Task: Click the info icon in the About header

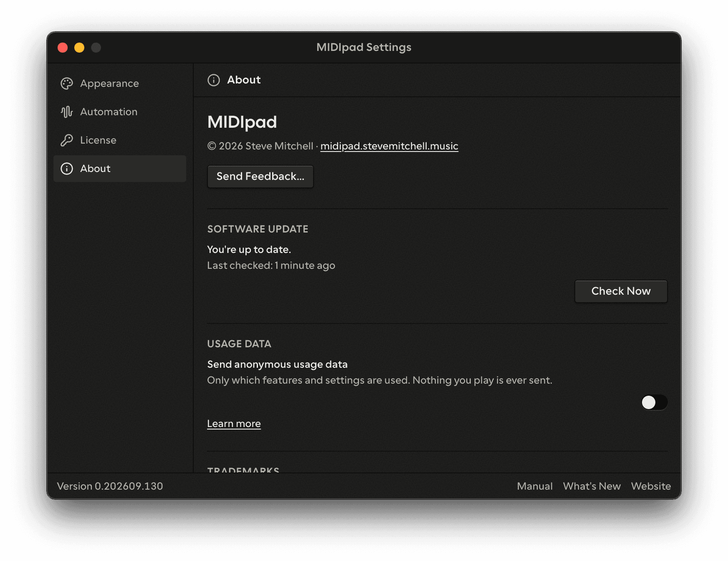Action: 214,80
